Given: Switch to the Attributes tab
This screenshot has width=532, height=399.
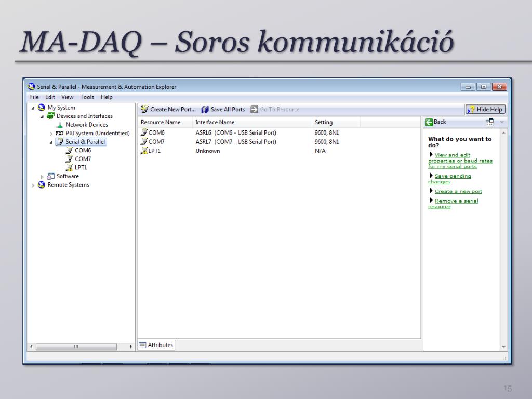Looking at the screenshot, I should (156, 345).
